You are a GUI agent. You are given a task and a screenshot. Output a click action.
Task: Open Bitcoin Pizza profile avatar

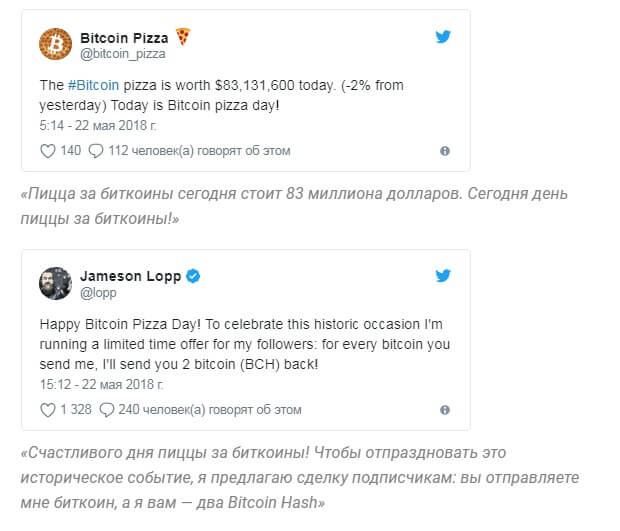pos(55,43)
